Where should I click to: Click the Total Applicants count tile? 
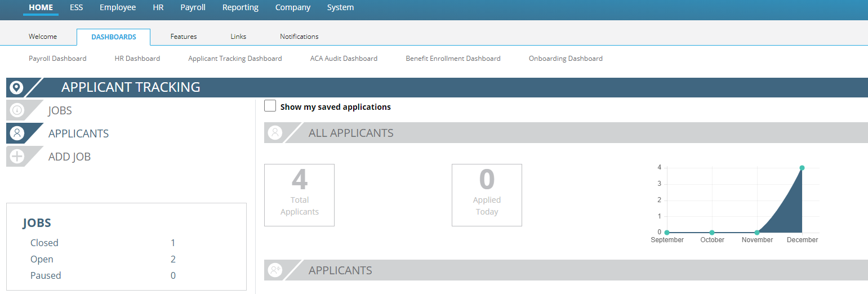(299, 195)
